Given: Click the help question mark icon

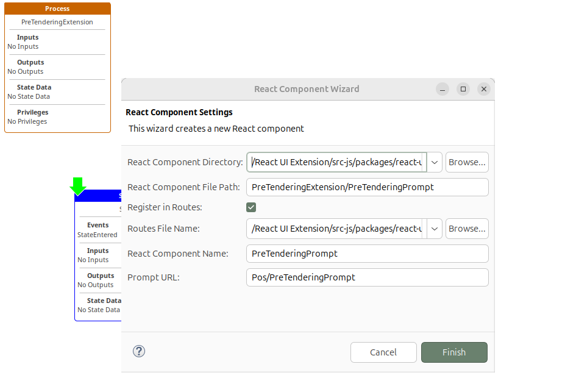Looking at the screenshot, I should click(138, 351).
